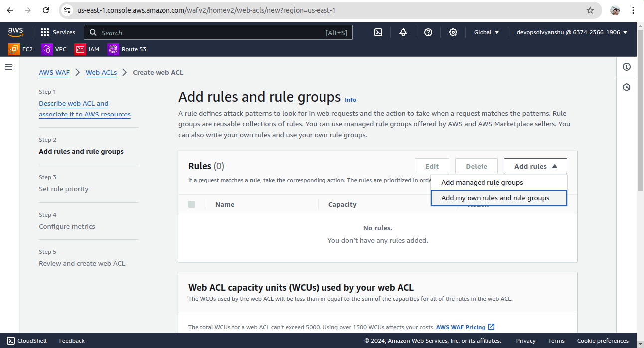Expand the Global region selector
The width and height of the screenshot is (644, 348).
click(x=486, y=32)
